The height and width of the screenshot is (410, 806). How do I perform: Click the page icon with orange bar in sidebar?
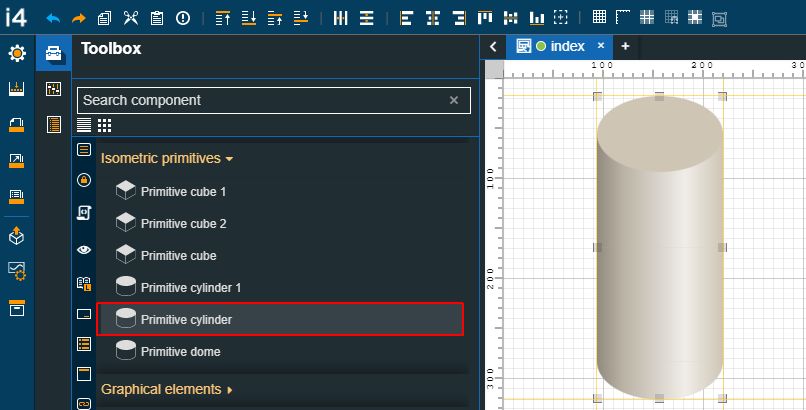[16, 124]
